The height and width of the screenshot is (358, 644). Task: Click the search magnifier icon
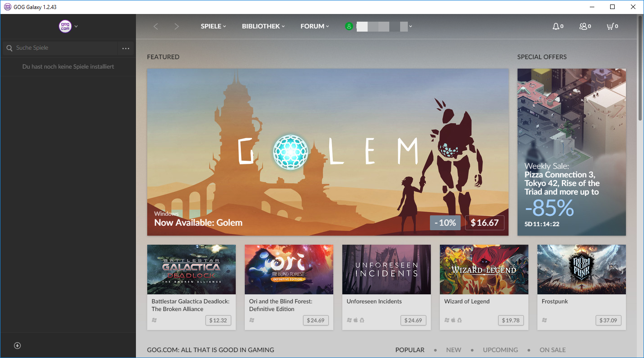coord(9,48)
